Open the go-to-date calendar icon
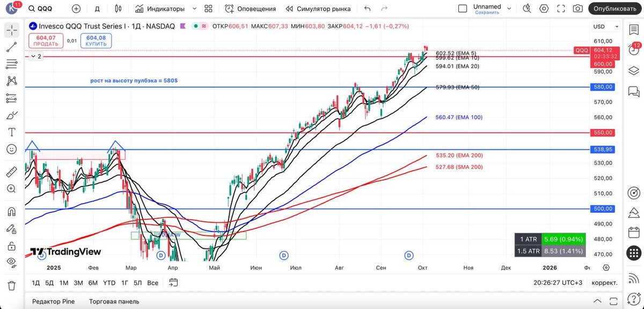The height and width of the screenshot is (309, 644). click(x=173, y=282)
